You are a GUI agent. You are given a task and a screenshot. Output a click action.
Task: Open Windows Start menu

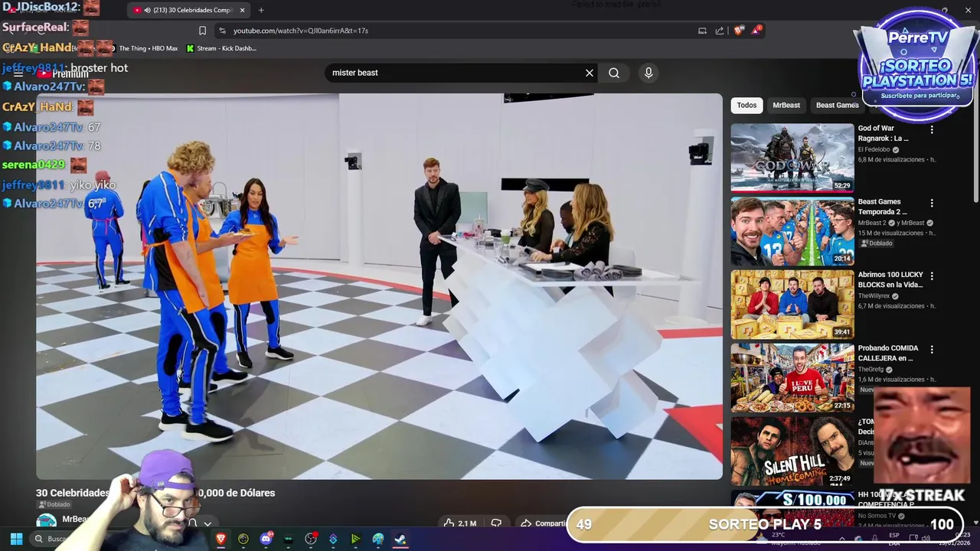16,539
